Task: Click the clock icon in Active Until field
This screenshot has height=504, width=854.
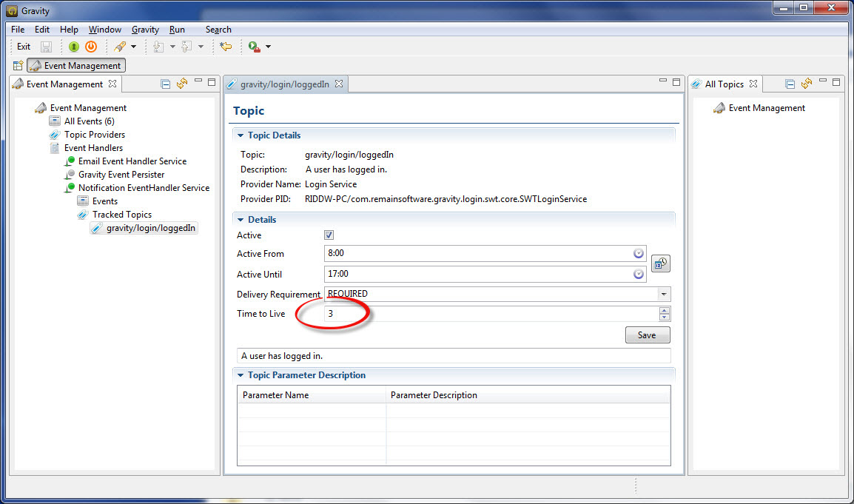Action: pos(639,275)
